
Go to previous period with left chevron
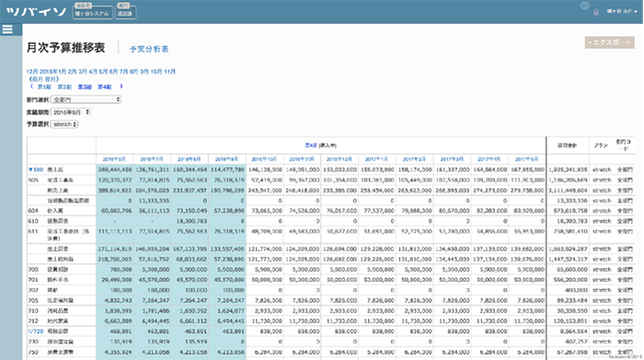coord(31,87)
